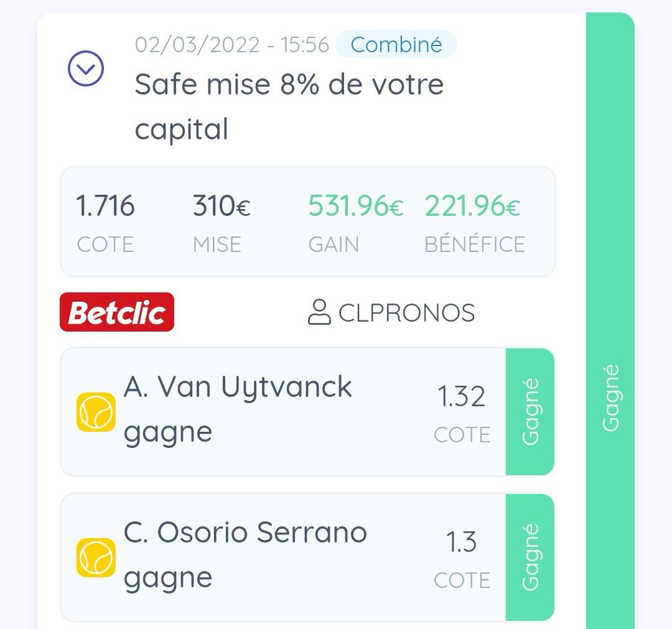The image size is (672, 629).
Task: Collapse the bet details with the circled chevron
Action: click(x=86, y=68)
